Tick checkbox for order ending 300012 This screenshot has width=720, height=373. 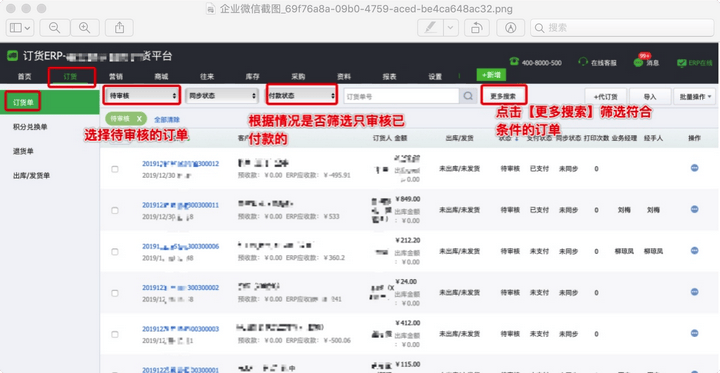[115, 169]
